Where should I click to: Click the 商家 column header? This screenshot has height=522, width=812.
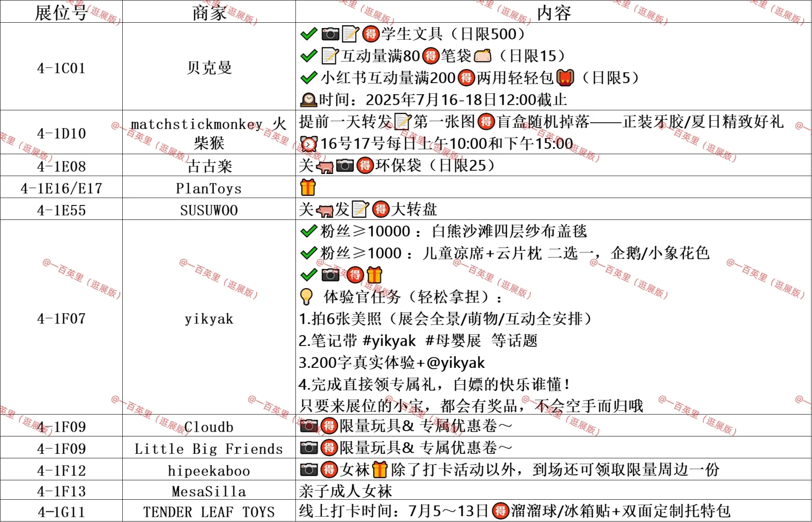point(209,12)
